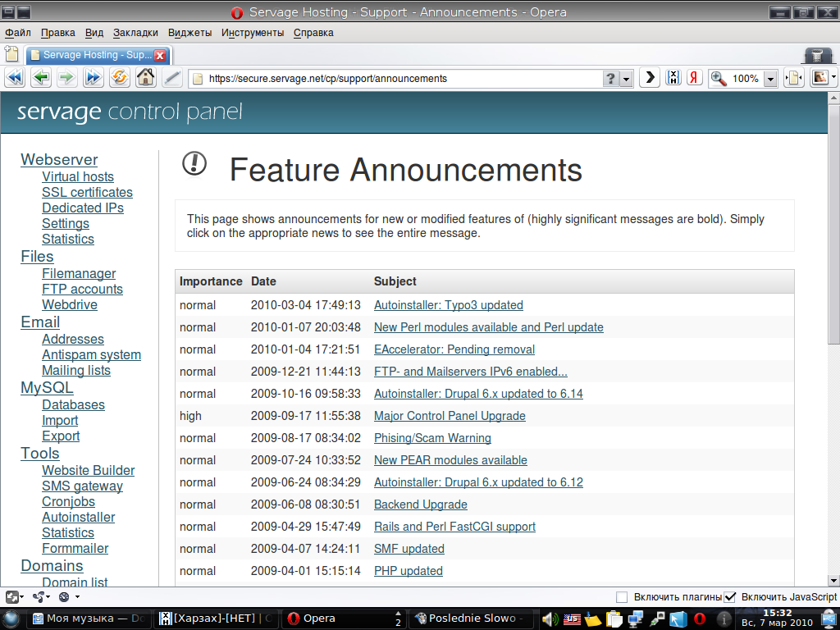Open the 100% zoom level dropdown
The height and width of the screenshot is (630, 840).
770,79
